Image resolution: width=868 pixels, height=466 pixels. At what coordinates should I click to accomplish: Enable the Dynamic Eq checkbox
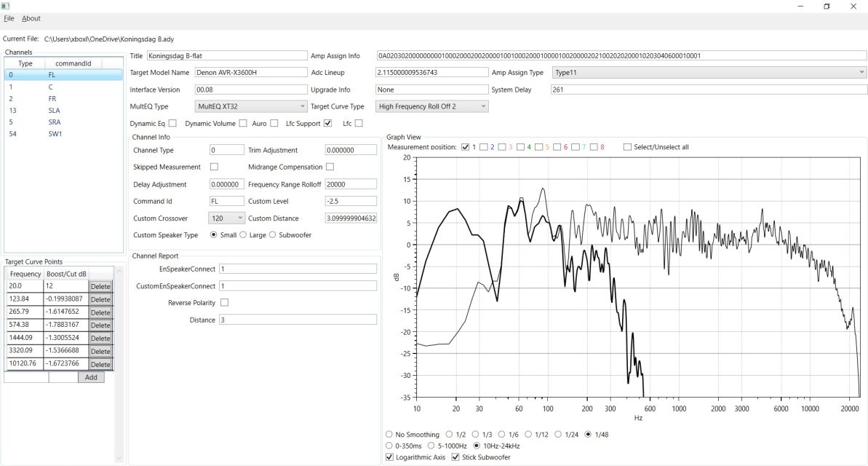(172, 124)
